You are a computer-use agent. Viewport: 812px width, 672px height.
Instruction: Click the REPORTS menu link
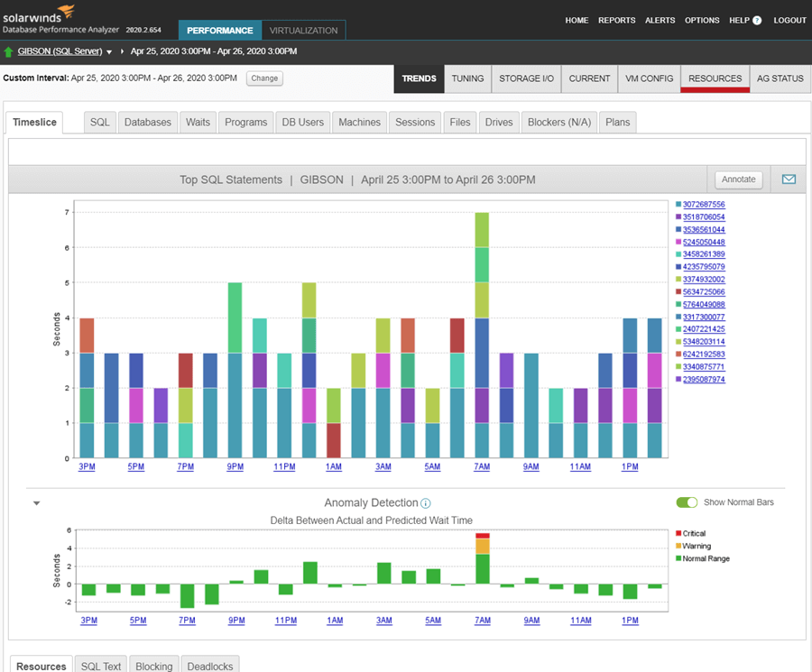(617, 20)
